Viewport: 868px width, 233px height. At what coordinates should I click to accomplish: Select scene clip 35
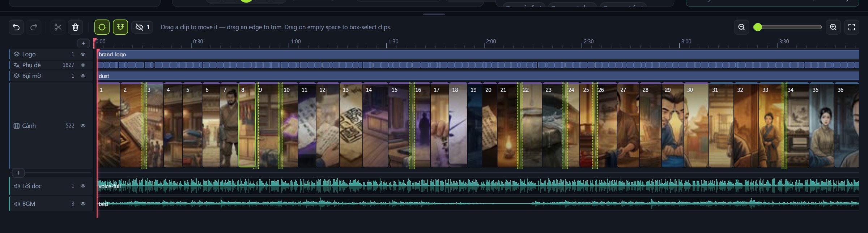pos(822,125)
